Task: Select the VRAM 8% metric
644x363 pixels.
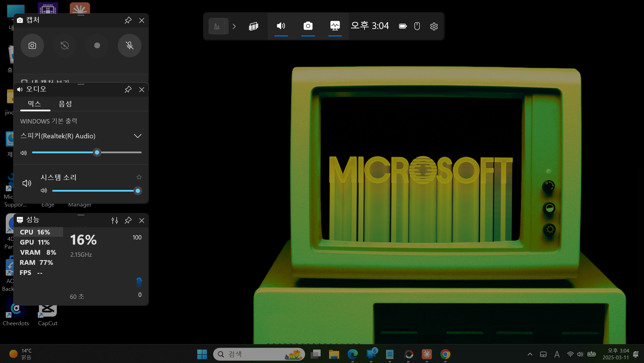Action: (x=38, y=252)
